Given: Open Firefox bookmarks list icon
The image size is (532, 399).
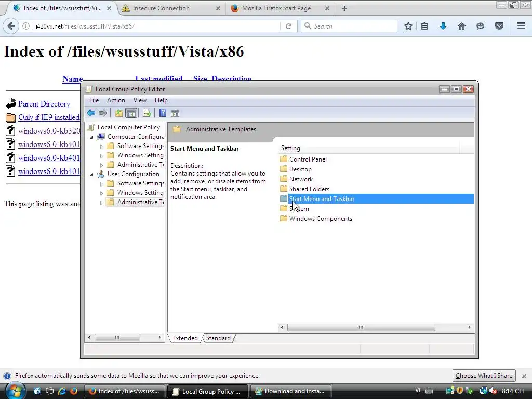Looking at the screenshot, I should [x=424, y=26].
